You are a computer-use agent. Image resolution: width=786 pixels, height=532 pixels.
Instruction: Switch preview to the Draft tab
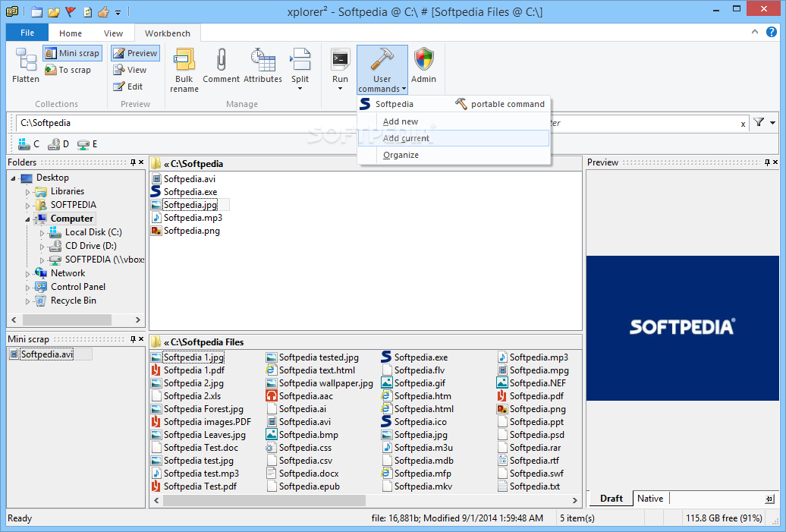click(611, 499)
